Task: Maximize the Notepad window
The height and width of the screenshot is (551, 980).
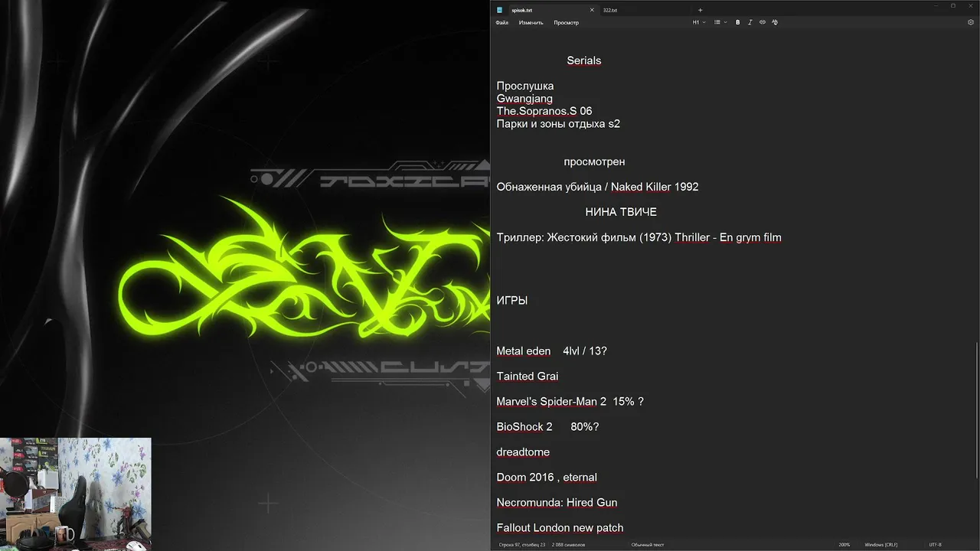Action: [953, 5]
